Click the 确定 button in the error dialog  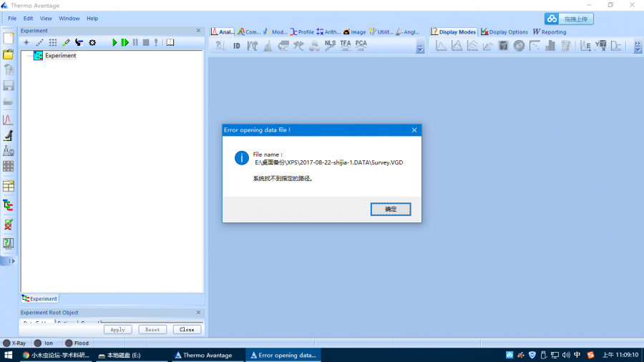[x=390, y=209]
